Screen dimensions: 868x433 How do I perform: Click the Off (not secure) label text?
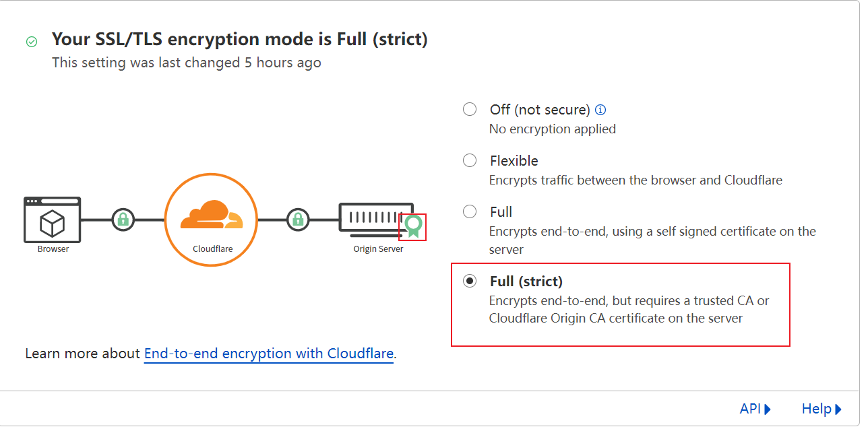click(539, 109)
